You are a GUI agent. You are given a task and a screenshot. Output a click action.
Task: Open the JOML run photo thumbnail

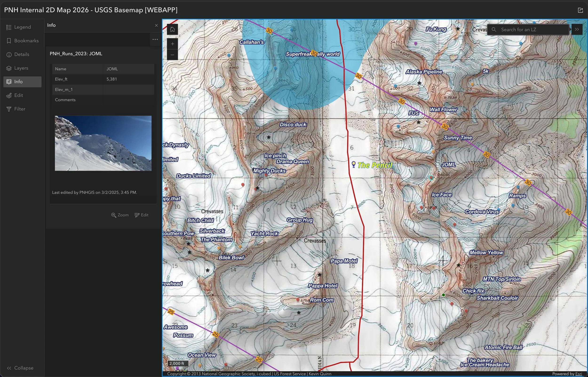tap(103, 143)
